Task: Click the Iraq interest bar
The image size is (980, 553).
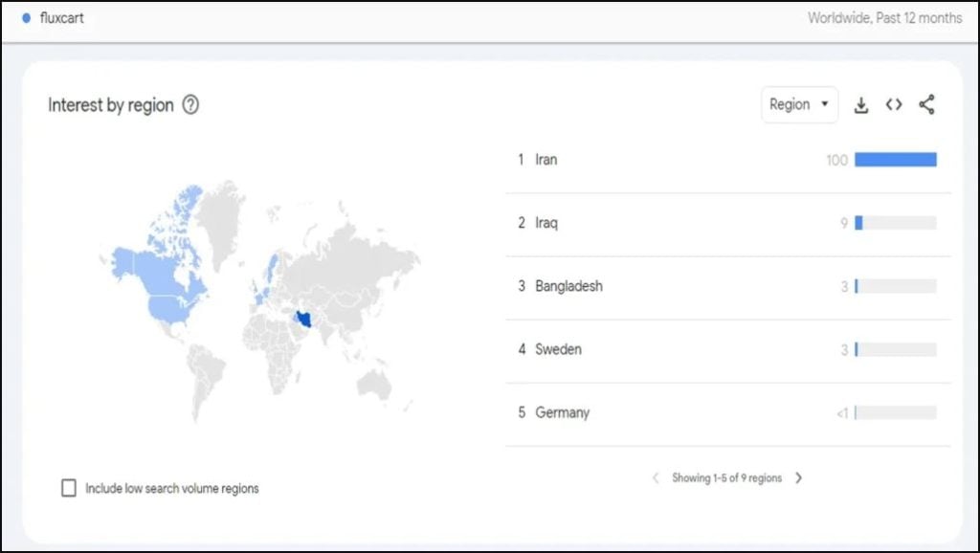Action: click(895, 223)
